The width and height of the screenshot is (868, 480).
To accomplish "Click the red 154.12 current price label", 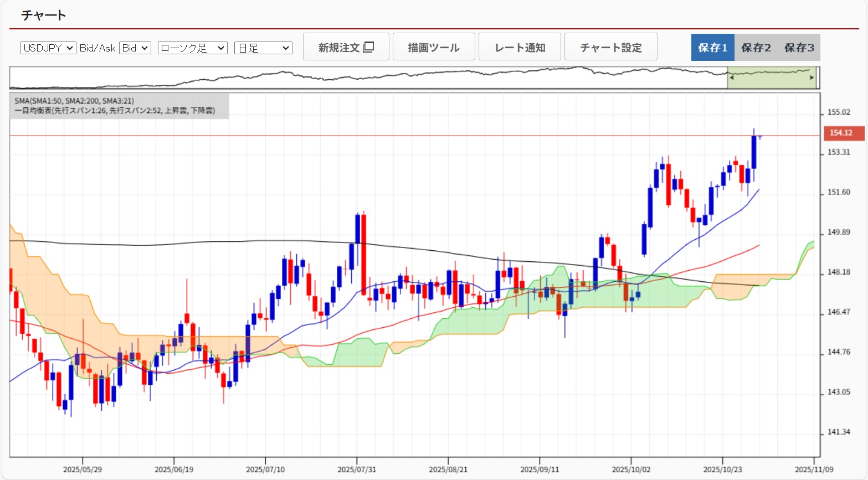I will (840, 133).
